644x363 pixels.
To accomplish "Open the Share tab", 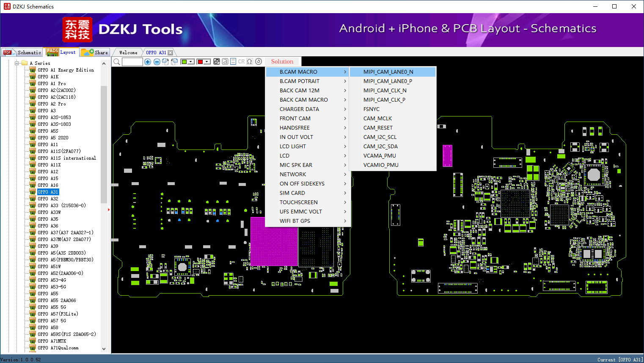I will pyautogui.click(x=95, y=53).
